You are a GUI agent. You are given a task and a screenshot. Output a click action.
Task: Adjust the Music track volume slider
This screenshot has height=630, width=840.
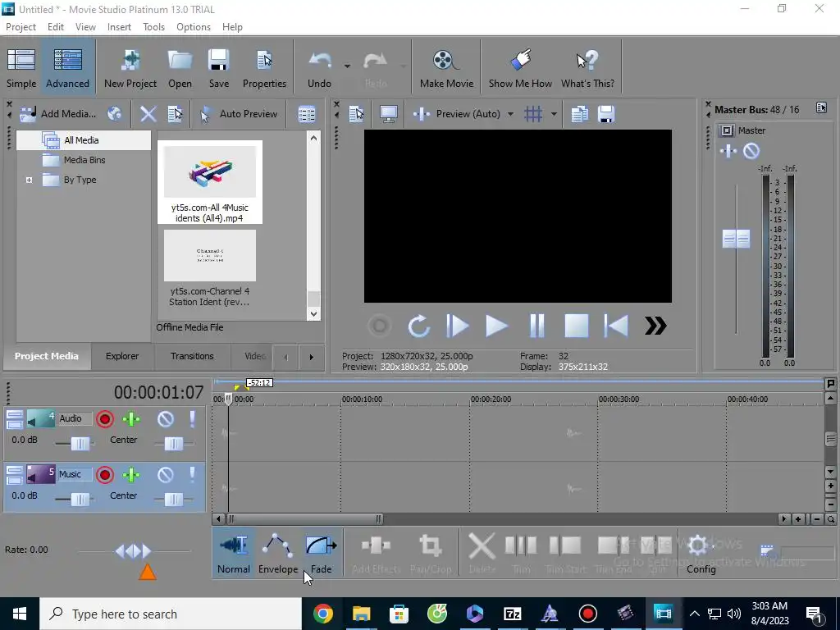click(80, 500)
